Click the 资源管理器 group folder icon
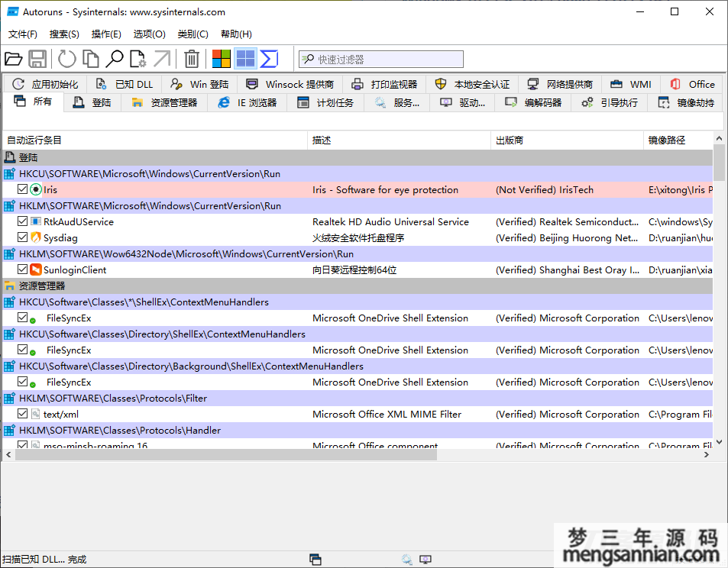The width and height of the screenshot is (728, 568). click(x=9, y=286)
